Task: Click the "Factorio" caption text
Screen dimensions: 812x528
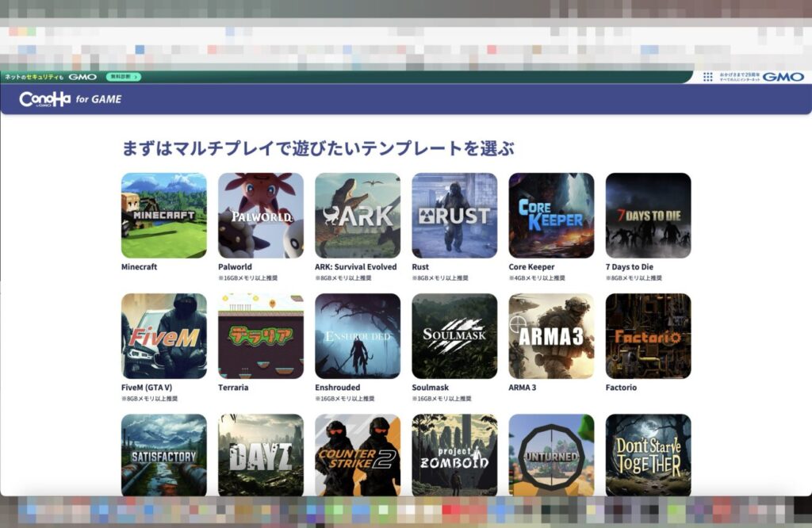Action: click(621, 387)
